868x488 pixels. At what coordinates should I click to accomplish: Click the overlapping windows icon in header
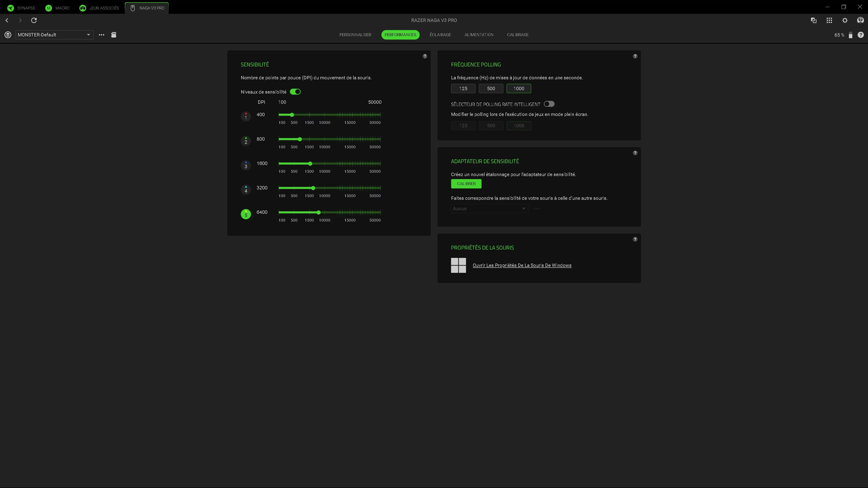tap(814, 21)
